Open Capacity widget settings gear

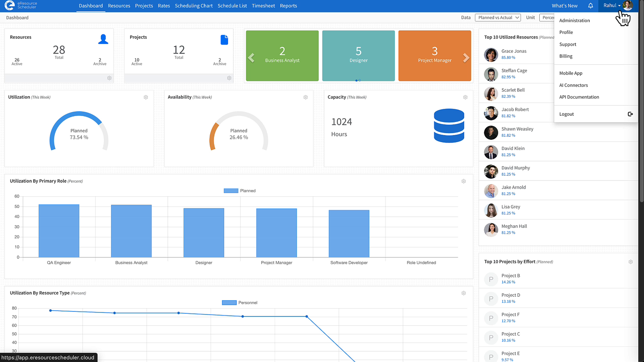tap(465, 97)
